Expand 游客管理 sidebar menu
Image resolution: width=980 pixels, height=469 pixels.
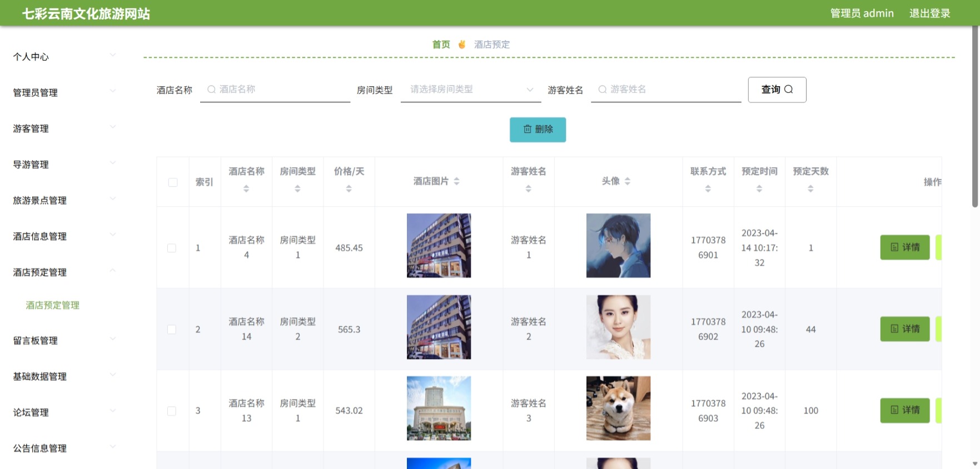tap(64, 128)
